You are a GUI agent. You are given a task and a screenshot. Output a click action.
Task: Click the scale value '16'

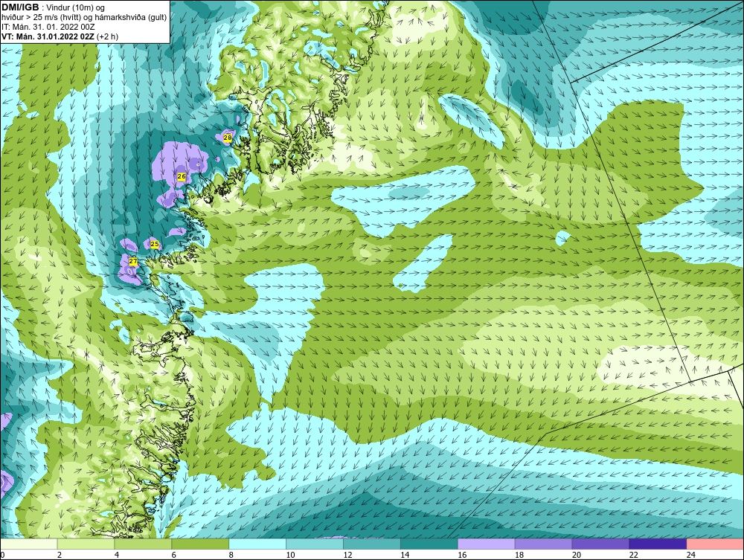[x=462, y=555]
